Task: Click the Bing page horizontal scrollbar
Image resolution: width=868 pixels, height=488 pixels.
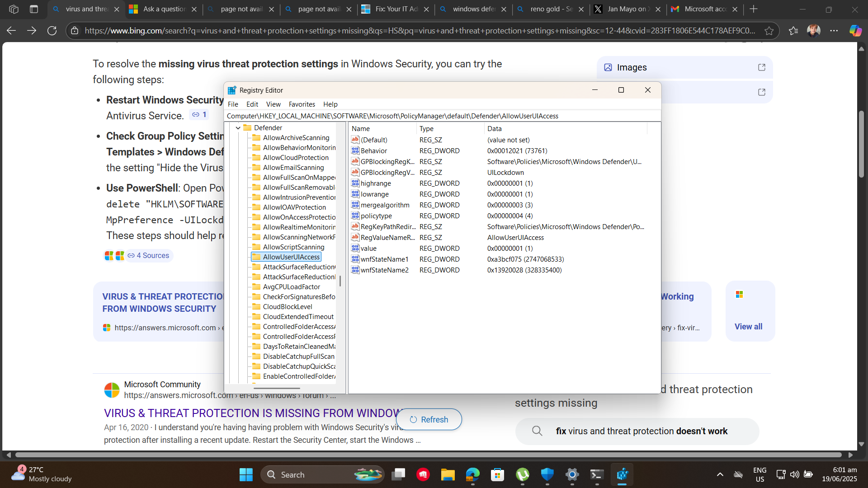Action: pyautogui.click(x=429, y=455)
